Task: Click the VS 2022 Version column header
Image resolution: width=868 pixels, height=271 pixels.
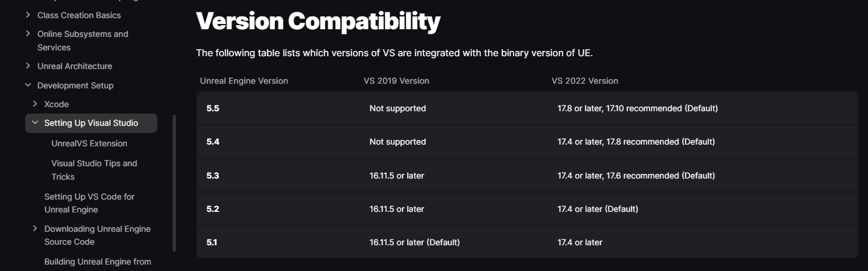Action: coord(585,81)
